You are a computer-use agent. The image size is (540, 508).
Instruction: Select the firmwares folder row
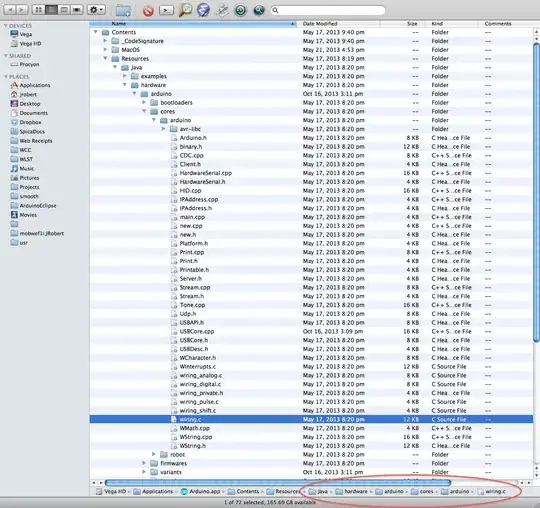pos(311,463)
